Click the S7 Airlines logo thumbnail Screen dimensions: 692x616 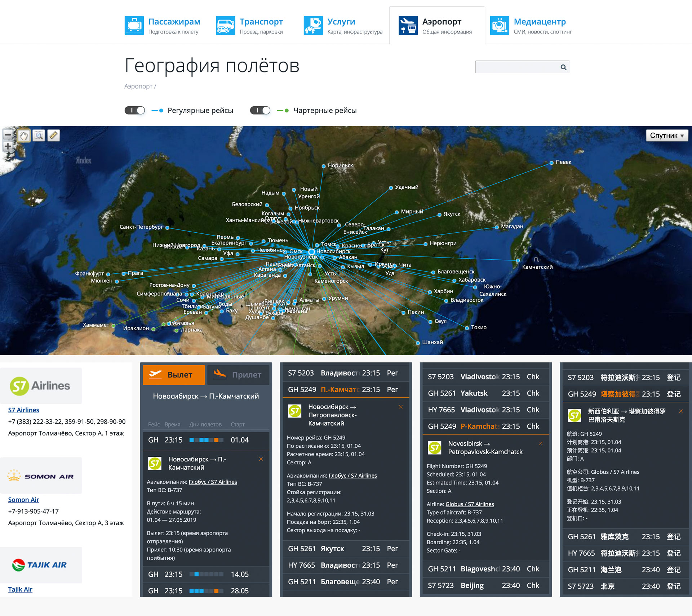[41, 386]
